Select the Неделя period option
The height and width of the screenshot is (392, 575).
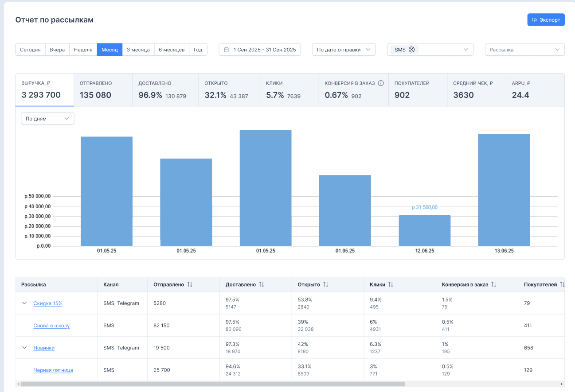(83, 50)
